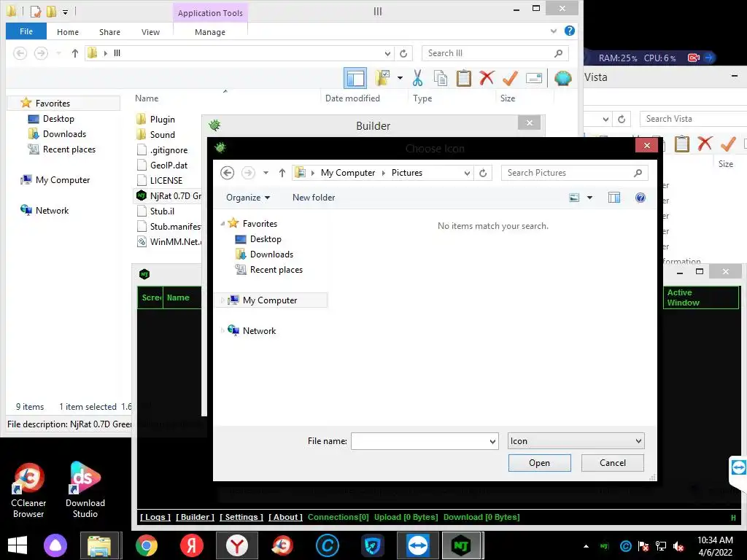Screen dimensions: 747x560
Task: Toggle preview pane in Choose Icon dialog
Action: pyautogui.click(x=614, y=198)
